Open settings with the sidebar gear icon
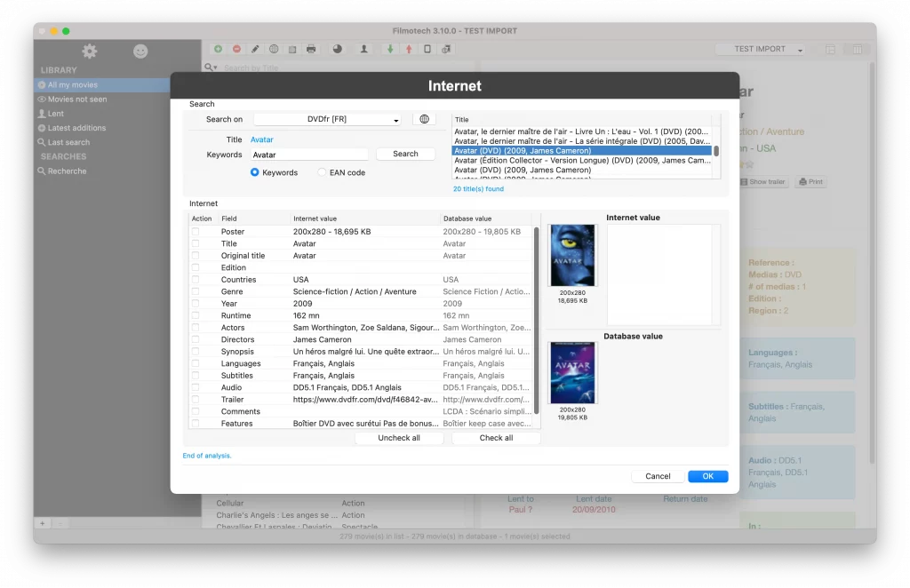The width and height of the screenshot is (910, 588). (90, 52)
